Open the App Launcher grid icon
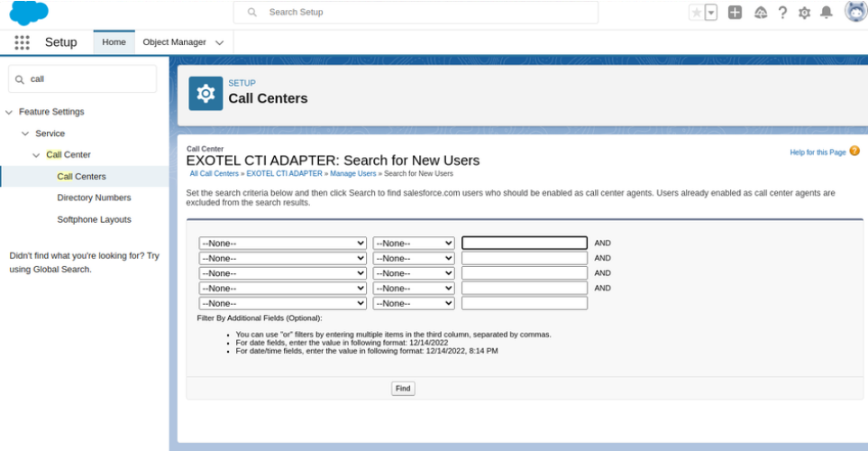868x451 pixels. (22, 42)
